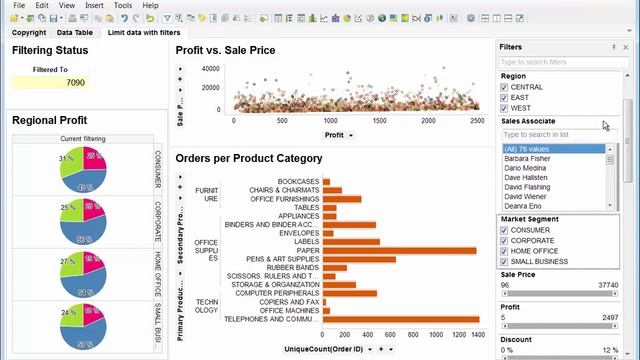The height and width of the screenshot is (360, 640).
Task: Open options via the gear icon
Action: click(471, 18)
